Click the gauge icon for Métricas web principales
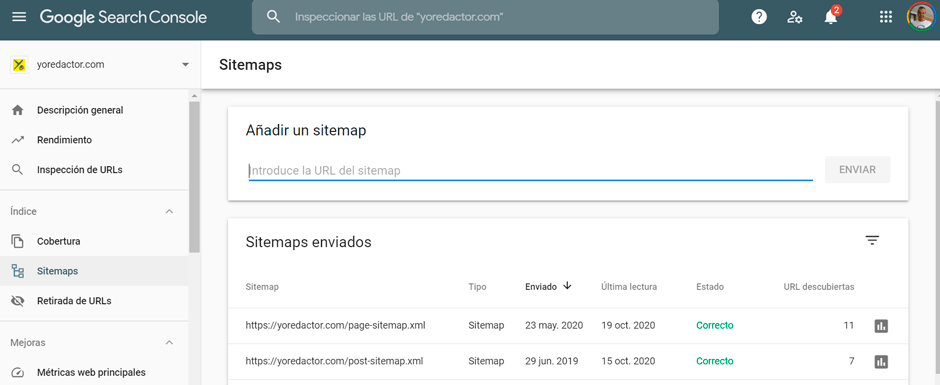The width and height of the screenshot is (940, 385). [x=18, y=372]
